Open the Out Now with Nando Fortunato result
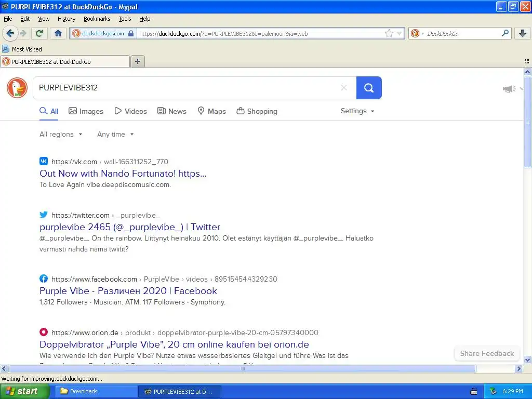This screenshot has height=399, width=532. click(123, 174)
